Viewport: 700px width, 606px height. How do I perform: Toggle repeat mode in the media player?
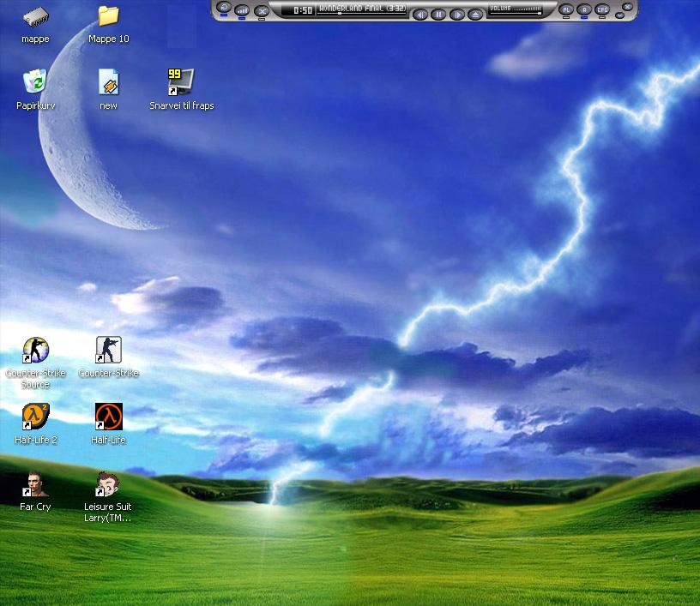224,8
